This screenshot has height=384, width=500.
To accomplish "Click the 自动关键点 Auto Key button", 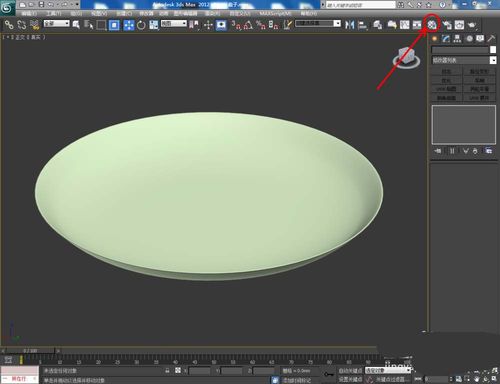I will click(350, 370).
